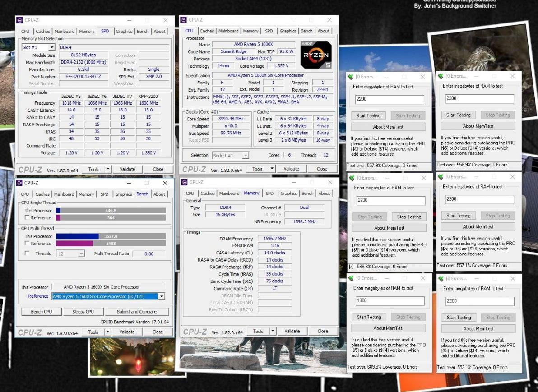Click the Part Number F4-3200C15-8GTZ value
The width and height of the screenshot is (538, 392).
coord(83,77)
